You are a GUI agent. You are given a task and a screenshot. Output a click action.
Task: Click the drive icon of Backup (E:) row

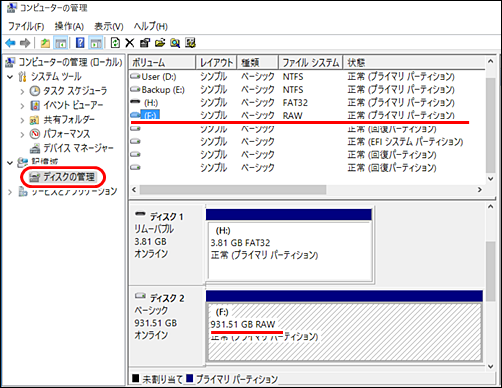(135, 89)
